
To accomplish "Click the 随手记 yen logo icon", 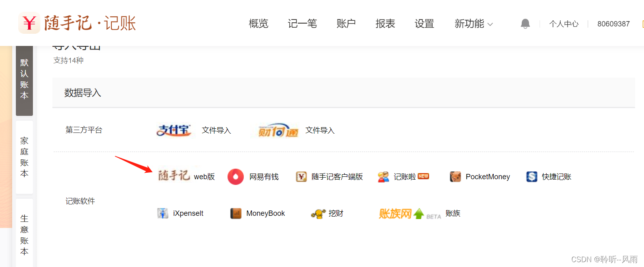I will [x=29, y=23].
